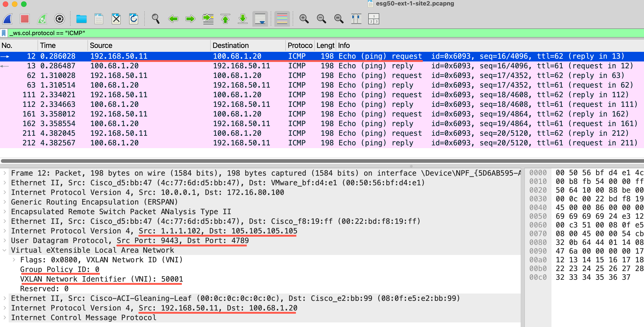Click hex offset 00c0 in bytes pane
644x327 pixels.
click(x=538, y=277)
